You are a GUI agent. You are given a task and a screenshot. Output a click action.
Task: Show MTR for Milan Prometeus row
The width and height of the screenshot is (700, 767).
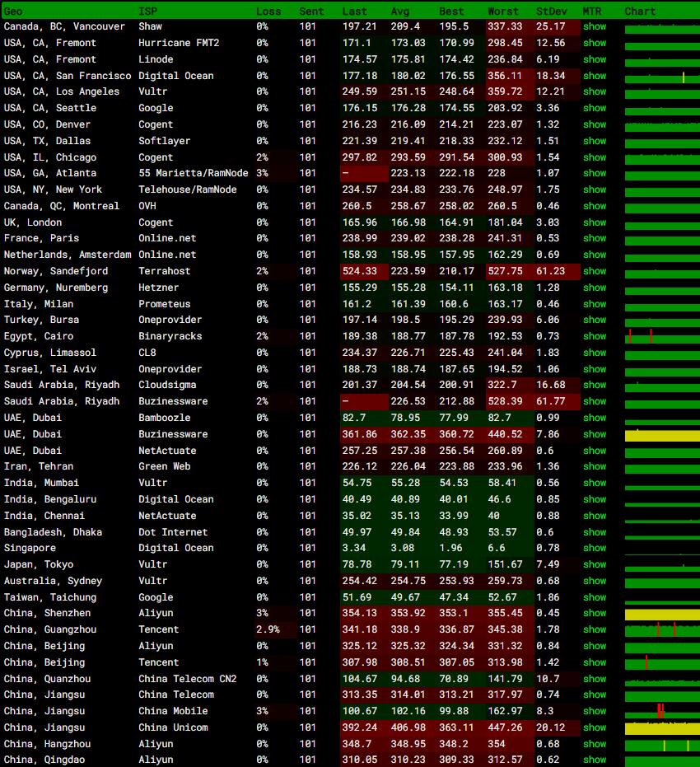click(595, 304)
